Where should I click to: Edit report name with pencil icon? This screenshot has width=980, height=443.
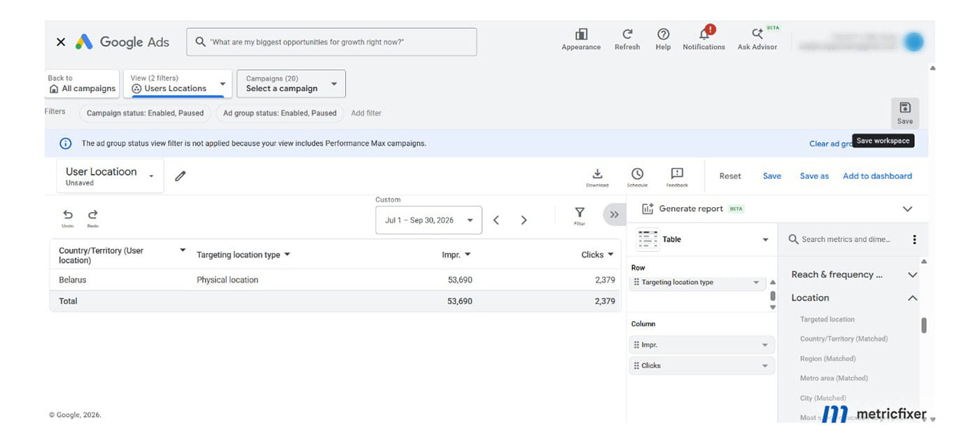pos(180,176)
